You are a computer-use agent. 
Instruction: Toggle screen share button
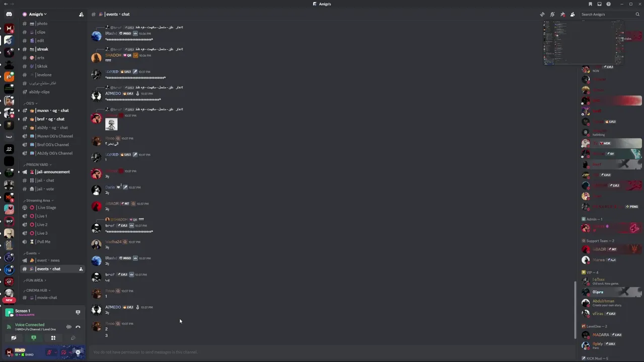[33, 338]
